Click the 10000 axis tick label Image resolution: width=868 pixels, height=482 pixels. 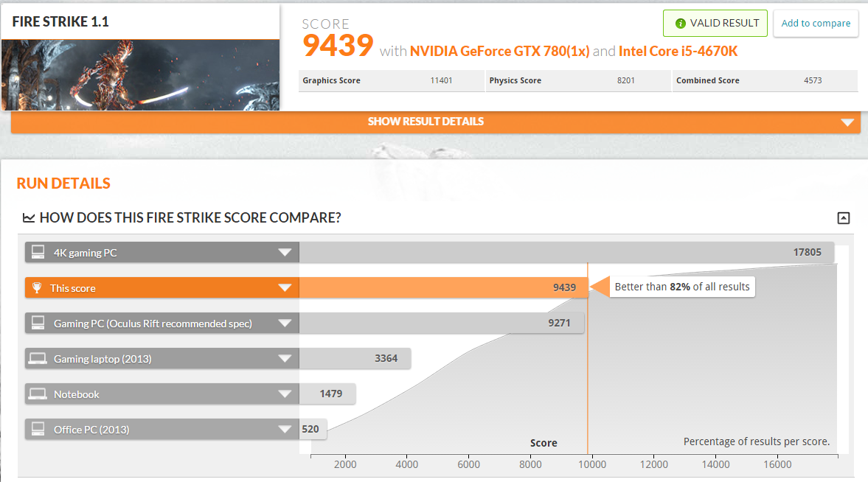(x=591, y=465)
